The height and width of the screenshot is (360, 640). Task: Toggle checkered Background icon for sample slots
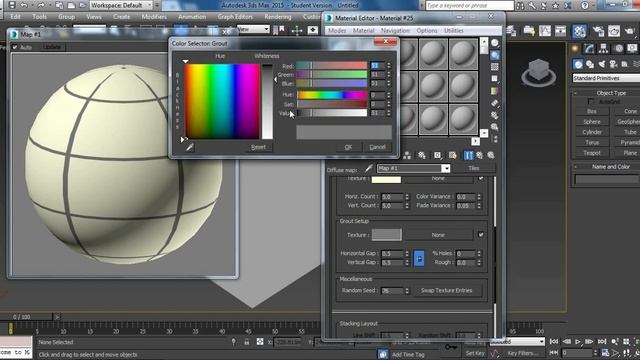(x=495, y=67)
